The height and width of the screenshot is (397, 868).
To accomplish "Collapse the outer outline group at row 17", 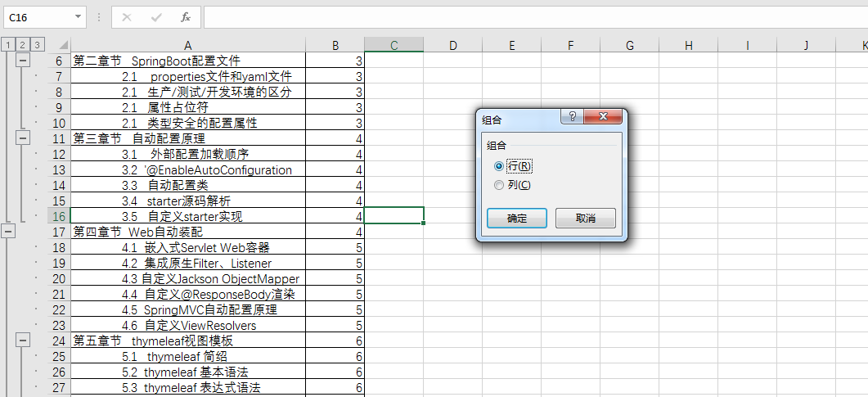I will 9,230.
